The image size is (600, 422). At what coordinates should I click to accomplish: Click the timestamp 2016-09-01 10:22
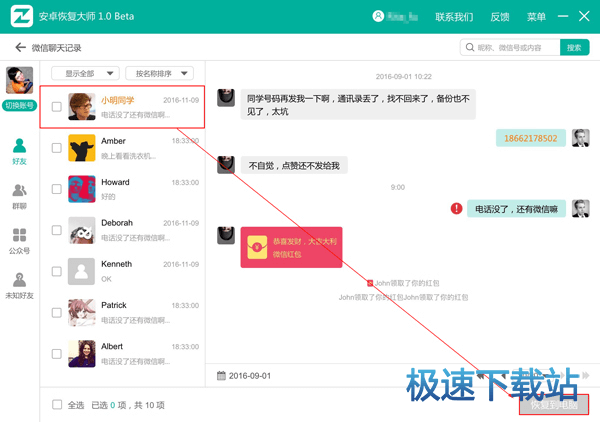click(x=404, y=77)
